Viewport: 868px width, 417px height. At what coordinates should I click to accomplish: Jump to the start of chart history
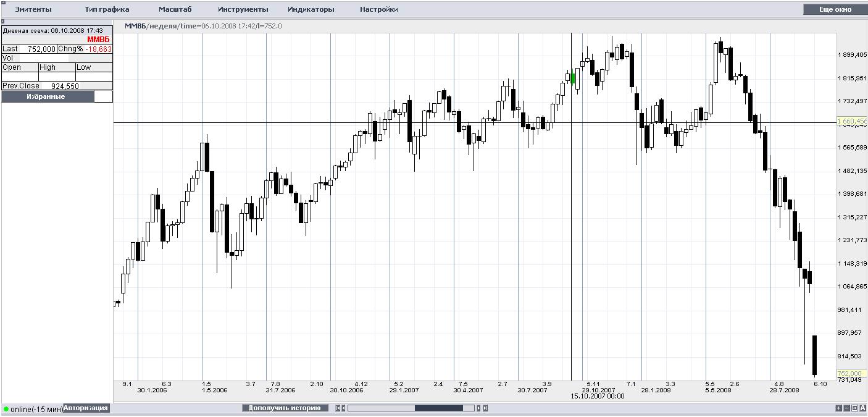[338, 408]
